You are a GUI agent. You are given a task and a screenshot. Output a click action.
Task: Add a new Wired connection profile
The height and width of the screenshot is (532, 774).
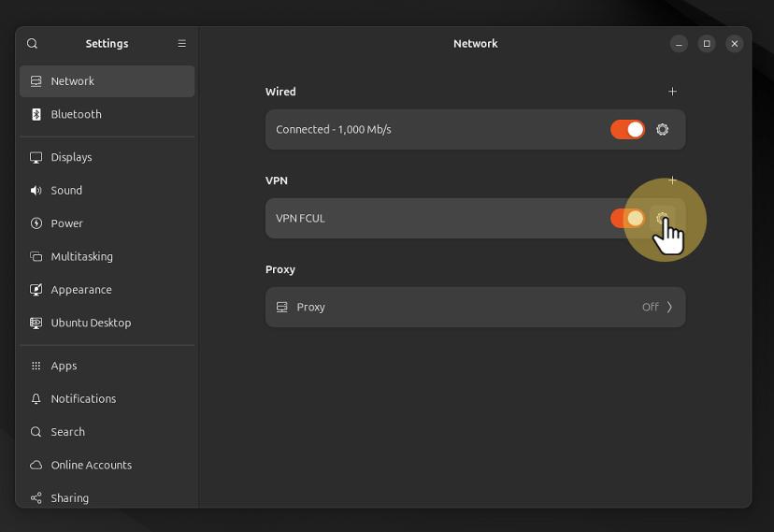[x=672, y=92]
